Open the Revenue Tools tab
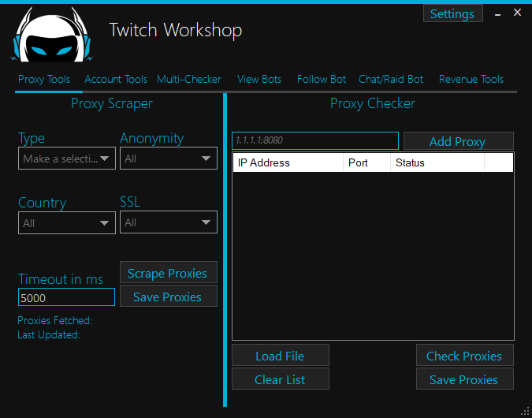The width and height of the screenshot is (532, 418). [471, 79]
